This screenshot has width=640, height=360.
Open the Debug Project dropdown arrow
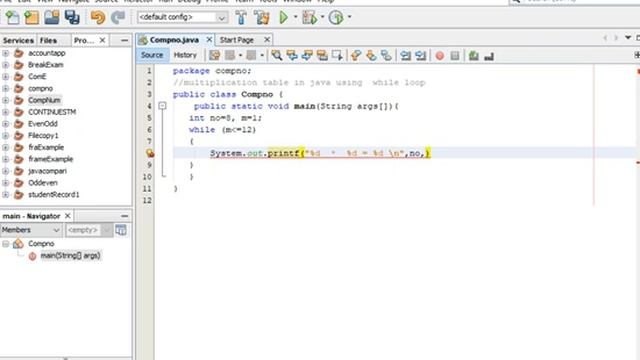pyautogui.click(x=322, y=17)
